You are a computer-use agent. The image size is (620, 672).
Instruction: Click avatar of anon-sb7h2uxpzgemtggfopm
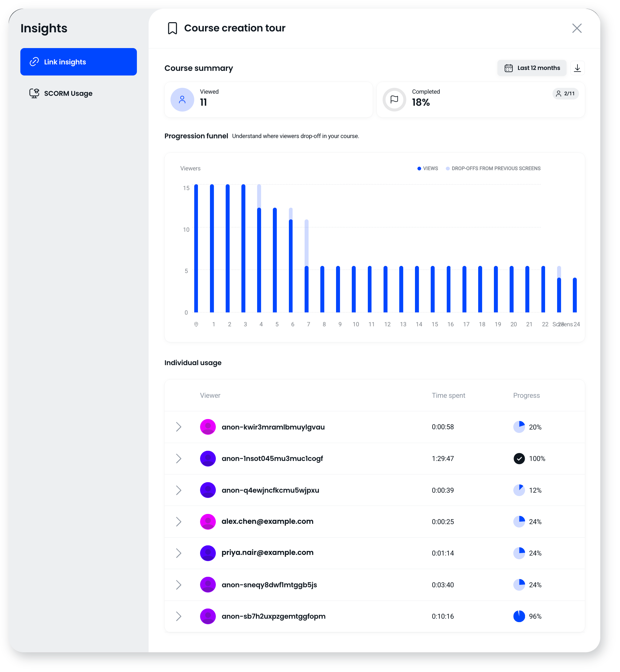point(208,616)
